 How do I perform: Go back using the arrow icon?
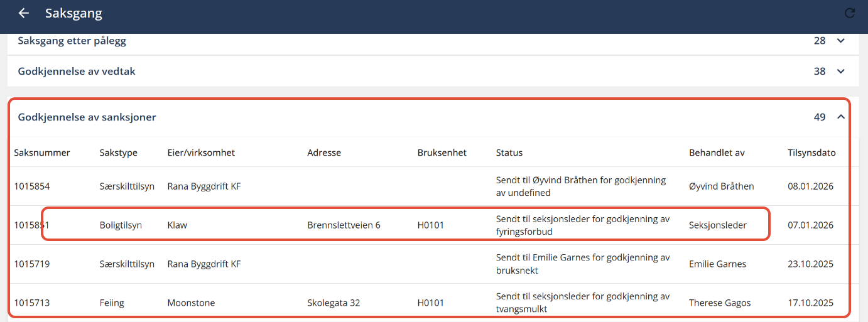pos(24,13)
